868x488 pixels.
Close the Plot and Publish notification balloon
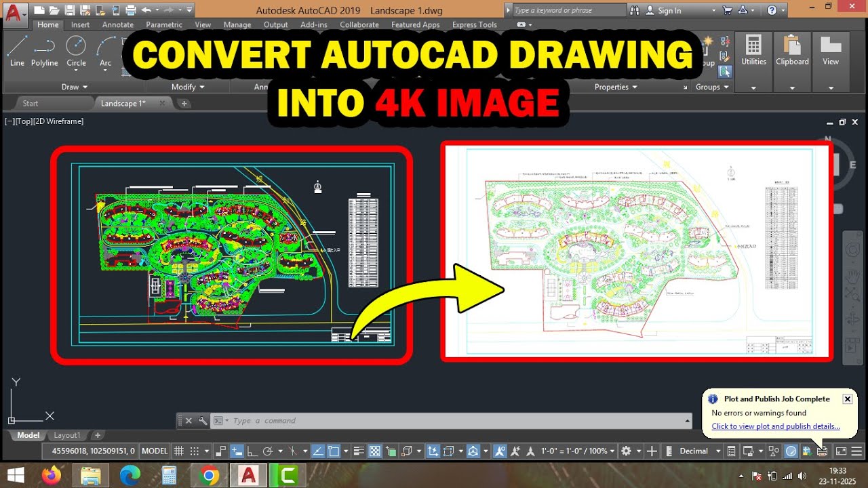847,399
